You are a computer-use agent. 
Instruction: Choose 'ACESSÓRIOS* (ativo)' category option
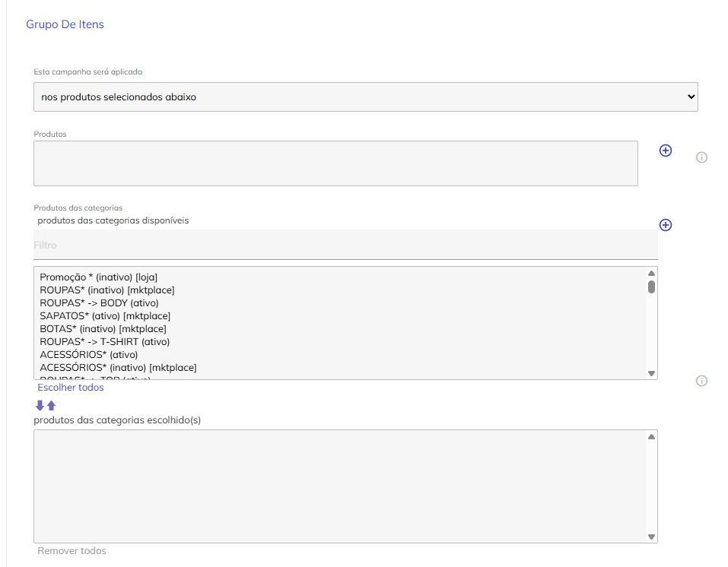pyautogui.click(x=89, y=355)
